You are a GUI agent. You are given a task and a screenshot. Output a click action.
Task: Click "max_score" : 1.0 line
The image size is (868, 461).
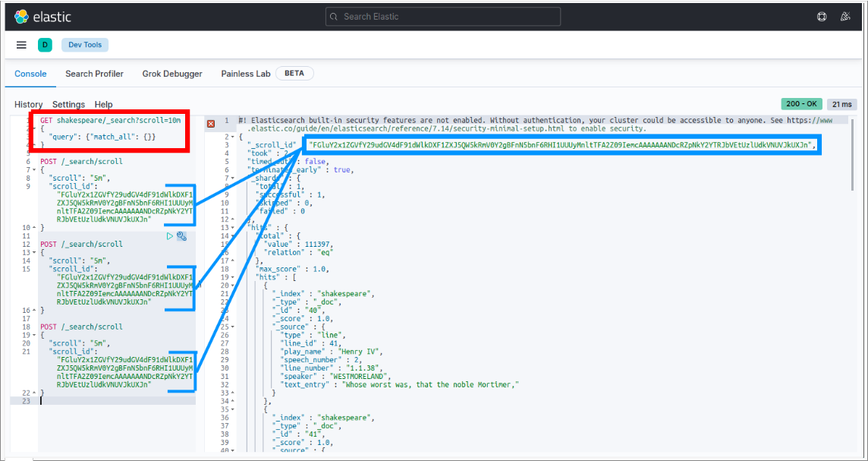[291, 270]
